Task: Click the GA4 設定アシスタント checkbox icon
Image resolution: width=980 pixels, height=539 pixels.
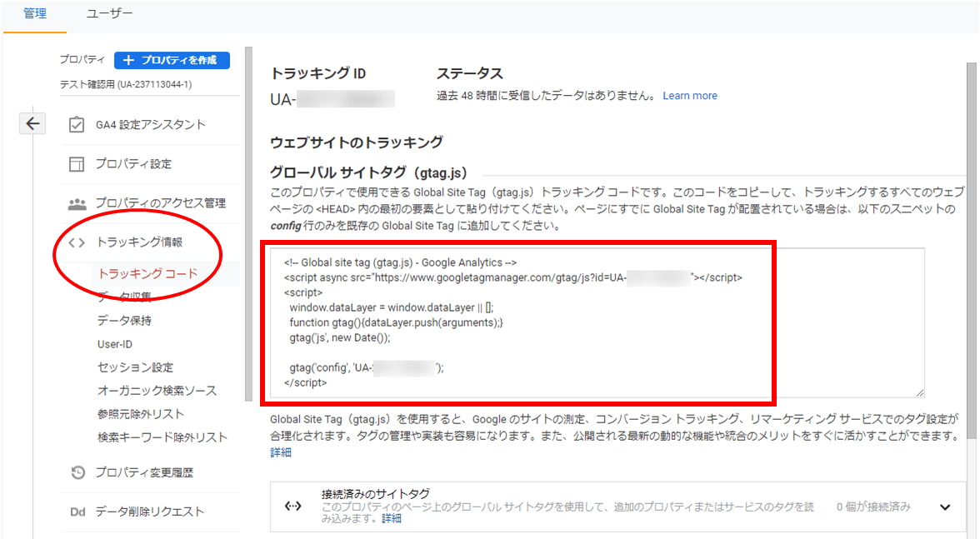Action: tap(77, 125)
